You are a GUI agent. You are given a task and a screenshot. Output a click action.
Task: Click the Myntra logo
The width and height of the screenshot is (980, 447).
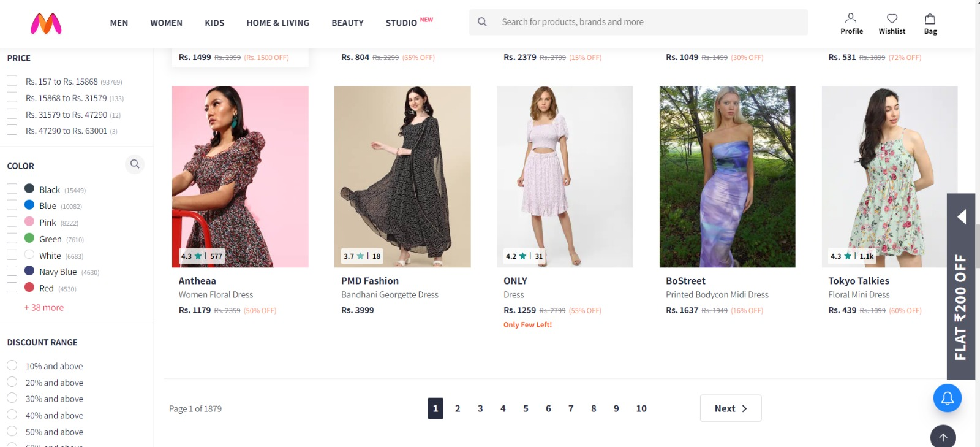[x=46, y=23]
